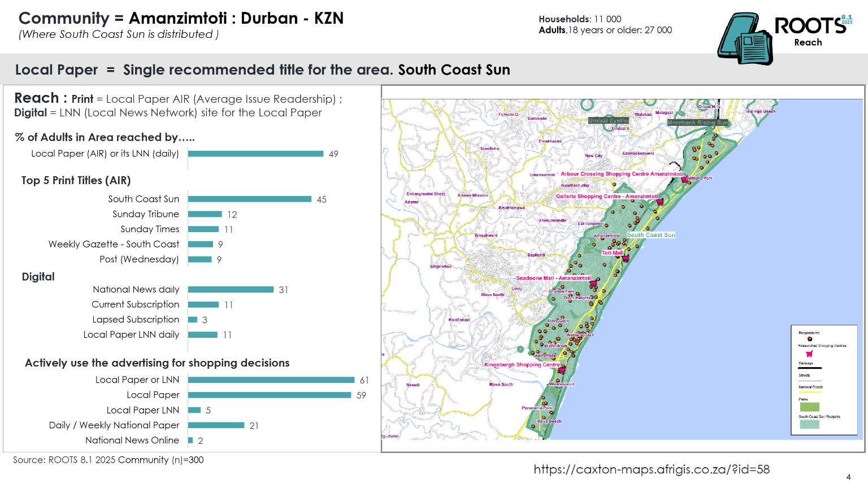The height and width of the screenshot is (488, 868).
Task: Click the Toti Mall shopping cart marker
Action: (626, 258)
